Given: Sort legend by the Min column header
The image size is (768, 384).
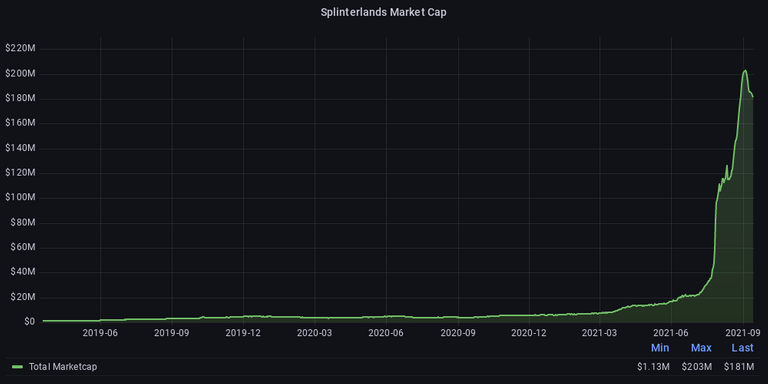Looking at the screenshot, I should pos(660,348).
